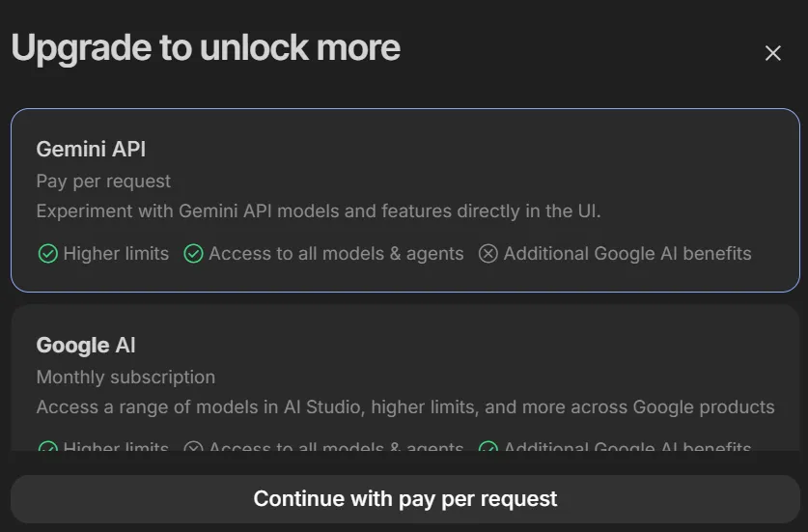Click 'Access to all models & agents' text in Gemini API card
The width and height of the screenshot is (808, 532).
click(x=336, y=254)
